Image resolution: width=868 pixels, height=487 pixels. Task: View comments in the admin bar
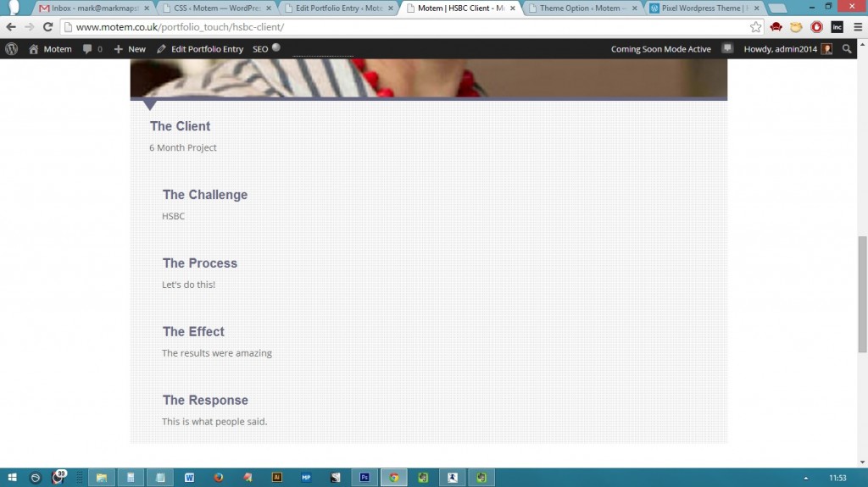92,49
